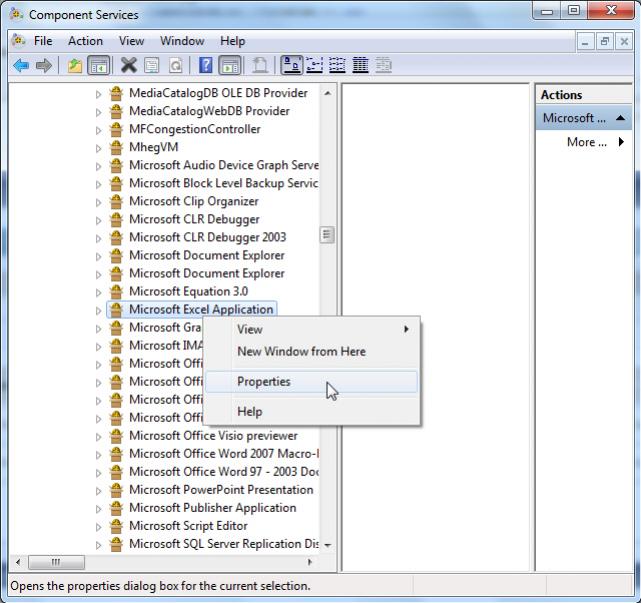Click the Delete X icon in toolbar
This screenshot has width=641, height=603.
(x=129, y=65)
